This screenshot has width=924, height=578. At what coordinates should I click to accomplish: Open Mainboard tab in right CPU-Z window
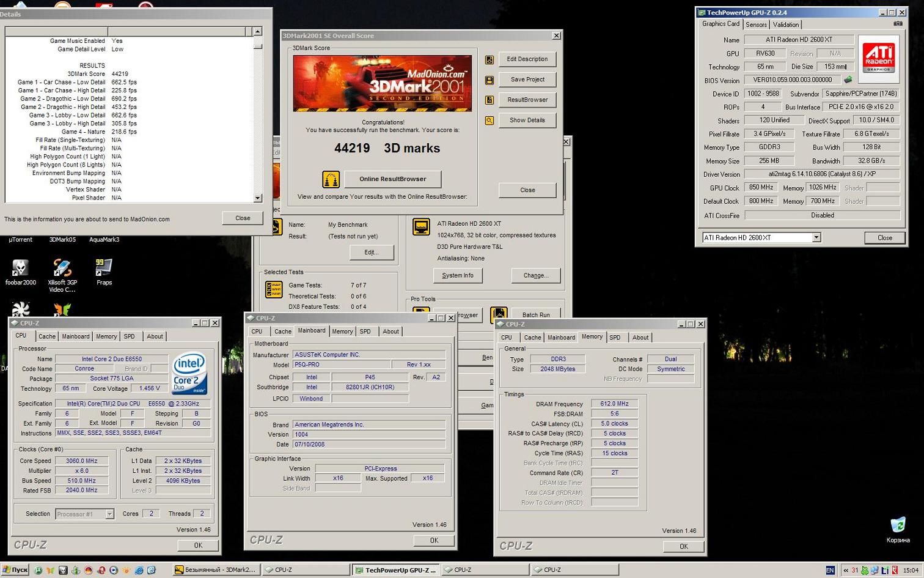[x=561, y=338]
